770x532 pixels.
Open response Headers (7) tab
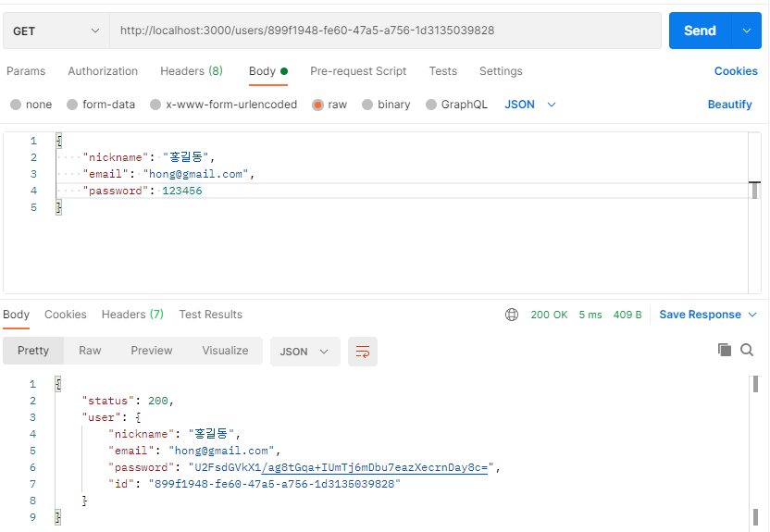click(x=132, y=315)
